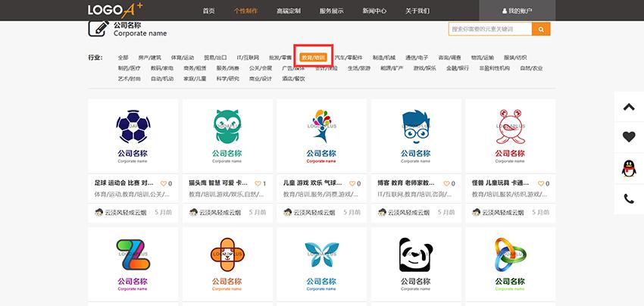Open the orange bandage cross logo thumbnail
Screen dimensions: 644x306
tap(227, 264)
